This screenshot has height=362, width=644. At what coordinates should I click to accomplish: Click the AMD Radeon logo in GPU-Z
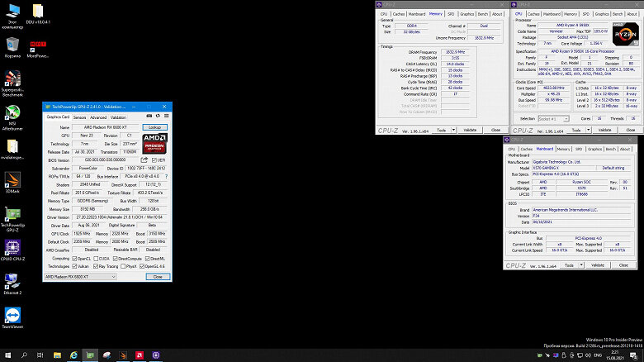click(x=154, y=144)
